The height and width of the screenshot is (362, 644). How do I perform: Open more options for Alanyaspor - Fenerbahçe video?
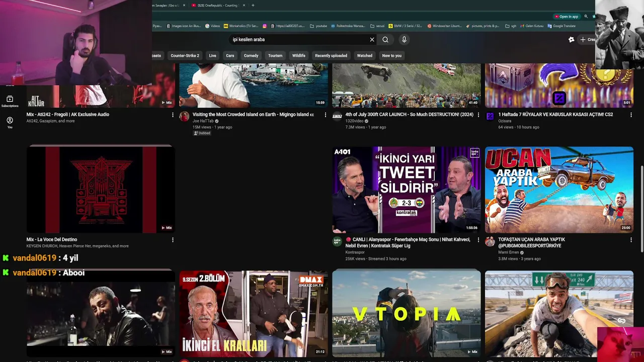click(478, 240)
